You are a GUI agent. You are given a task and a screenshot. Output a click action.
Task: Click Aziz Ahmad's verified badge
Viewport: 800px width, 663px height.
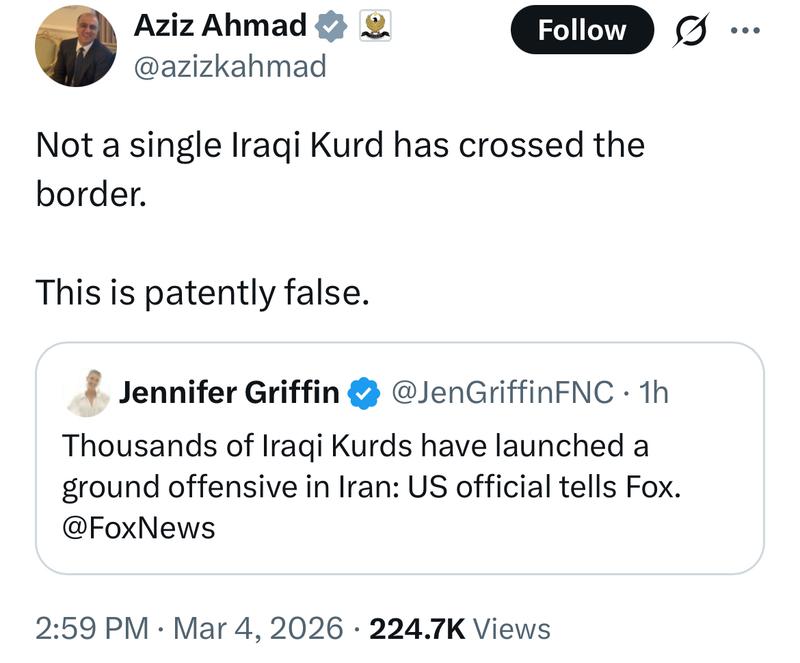tap(331, 26)
